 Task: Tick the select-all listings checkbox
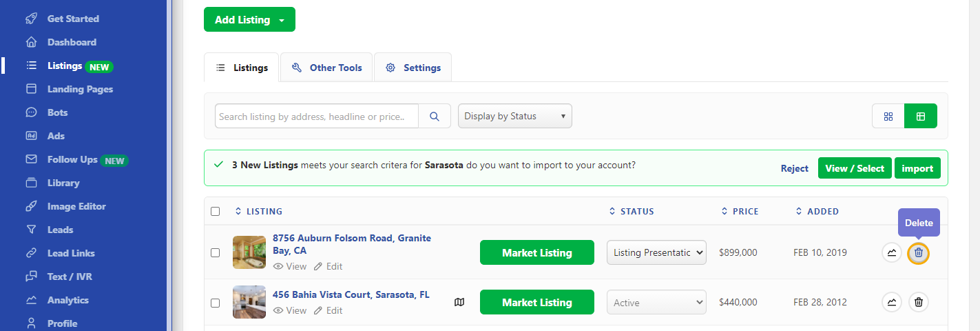click(215, 211)
